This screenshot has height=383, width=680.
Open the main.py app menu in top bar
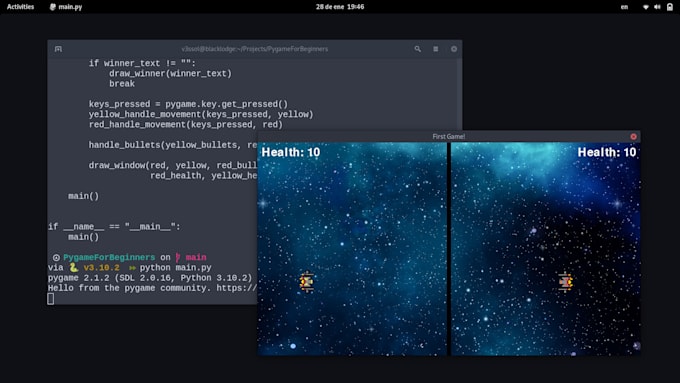(x=66, y=7)
